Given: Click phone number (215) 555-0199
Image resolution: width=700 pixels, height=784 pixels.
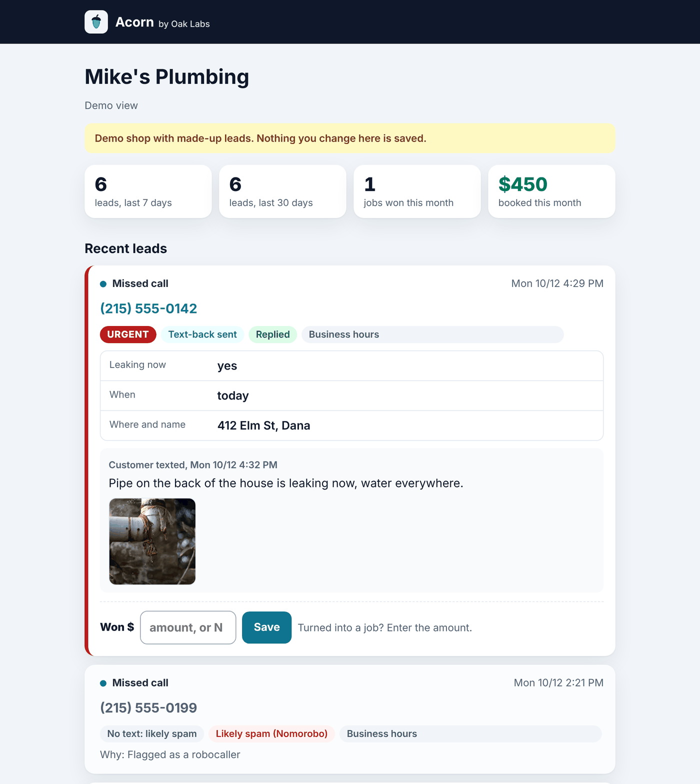Looking at the screenshot, I should [148, 708].
